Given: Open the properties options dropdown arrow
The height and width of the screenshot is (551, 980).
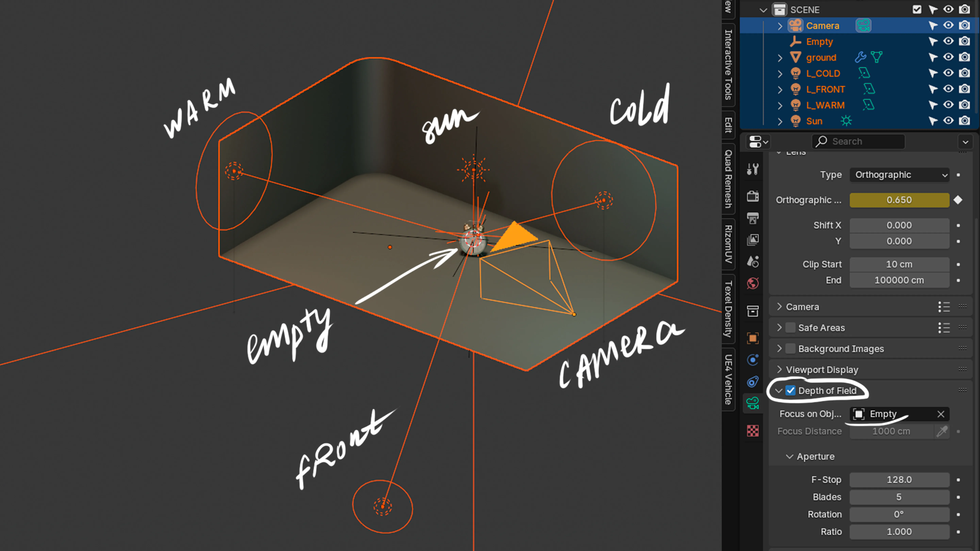Looking at the screenshot, I should [965, 142].
